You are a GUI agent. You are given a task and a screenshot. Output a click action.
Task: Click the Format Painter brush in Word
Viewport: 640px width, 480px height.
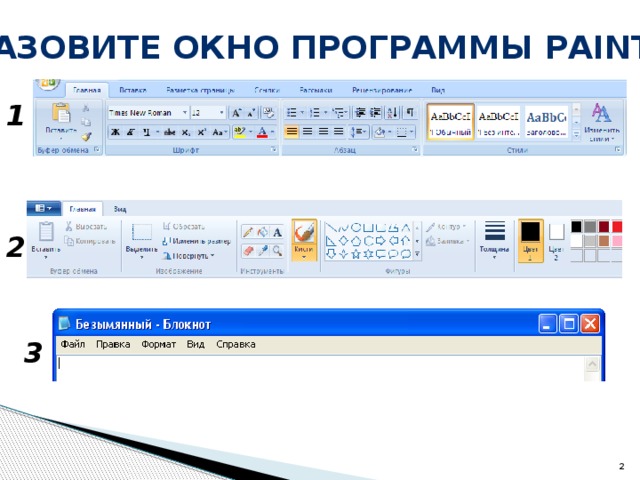[86, 137]
